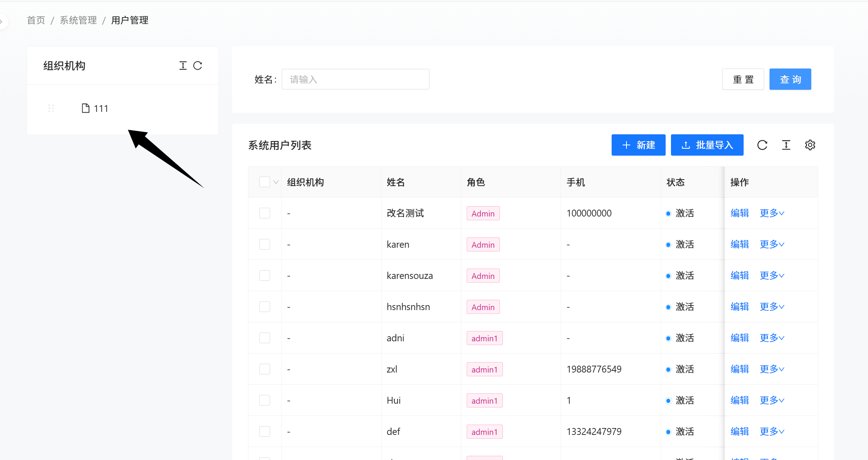Click drag handle beside node 111

click(x=51, y=108)
